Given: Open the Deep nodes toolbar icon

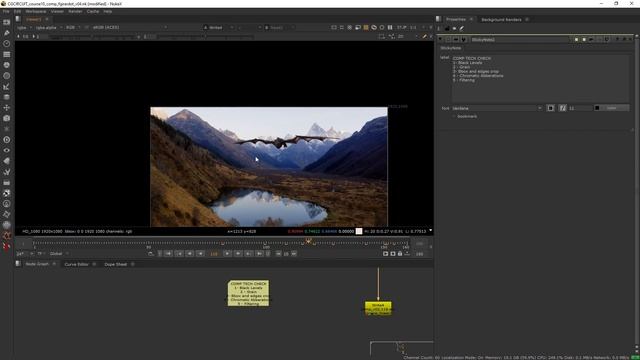Looking at the screenshot, I should (7, 140).
